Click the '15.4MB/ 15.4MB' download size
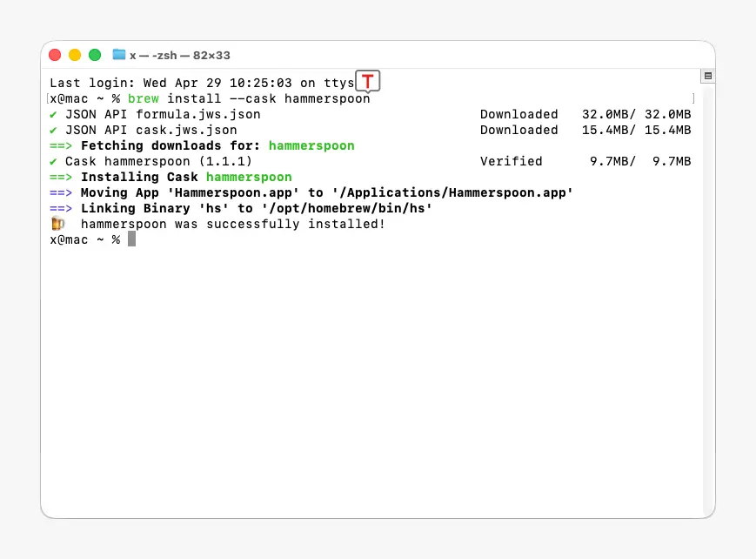The width and height of the screenshot is (756, 559). [637, 130]
